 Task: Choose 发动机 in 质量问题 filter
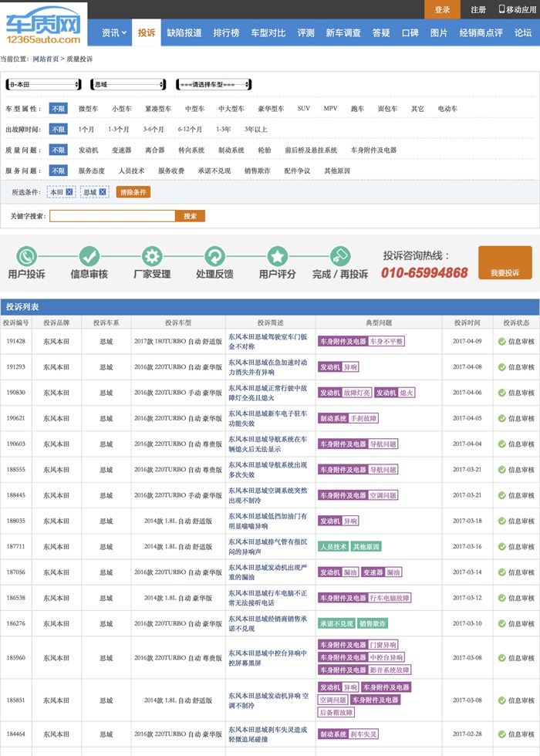tap(88, 150)
